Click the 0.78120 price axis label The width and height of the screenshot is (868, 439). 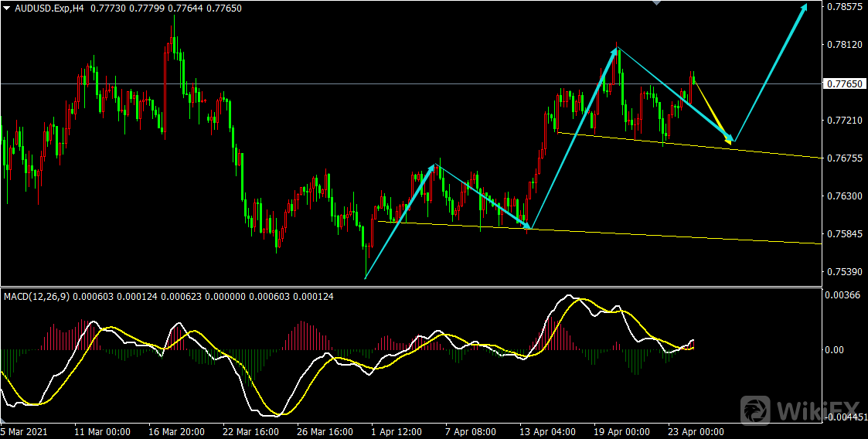point(843,45)
